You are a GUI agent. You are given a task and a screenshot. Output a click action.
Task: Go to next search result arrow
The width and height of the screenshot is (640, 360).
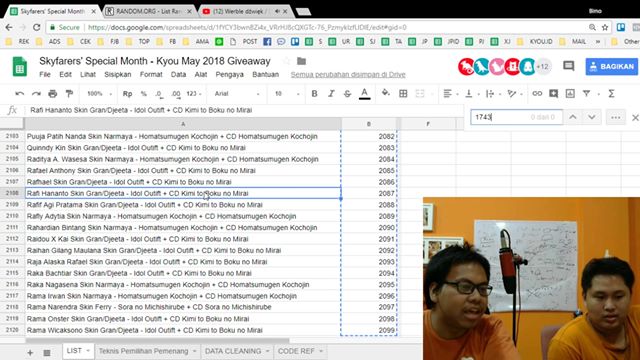coord(591,117)
